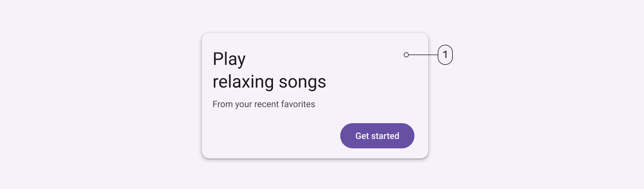
Task: Click the blank page background left of the card
Action: 101,94
